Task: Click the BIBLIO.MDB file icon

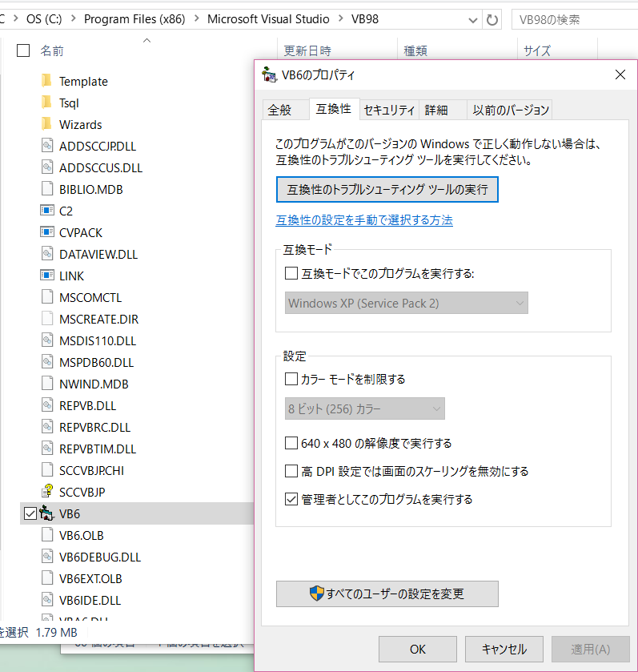Action: coord(47,189)
